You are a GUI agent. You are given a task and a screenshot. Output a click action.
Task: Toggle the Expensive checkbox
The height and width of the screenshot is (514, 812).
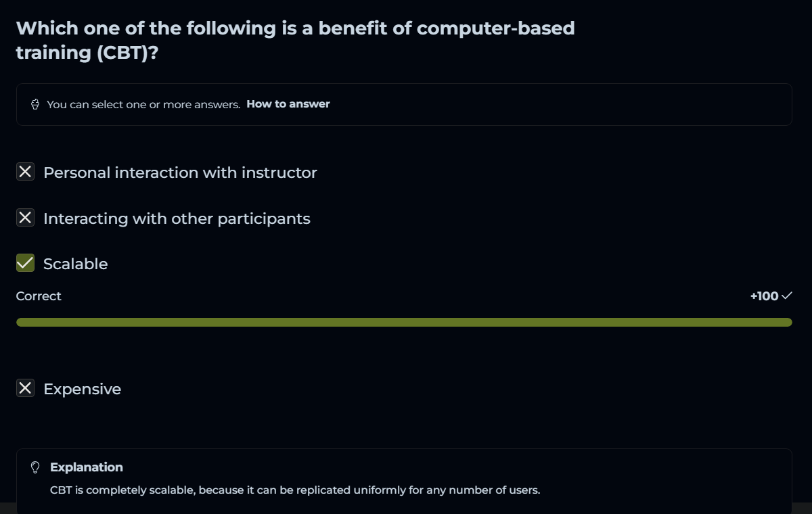[x=25, y=388]
